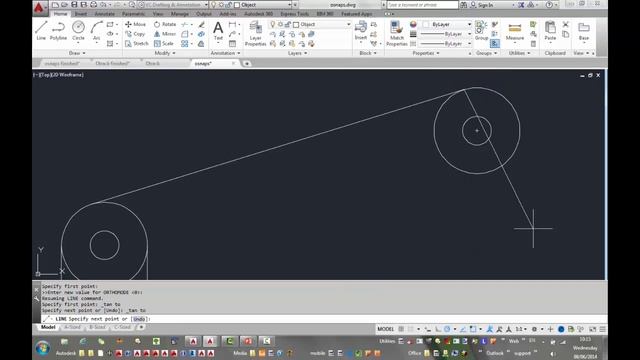Select the Polyline drawing tool
The image size is (640, 360).
pos(58,31)
